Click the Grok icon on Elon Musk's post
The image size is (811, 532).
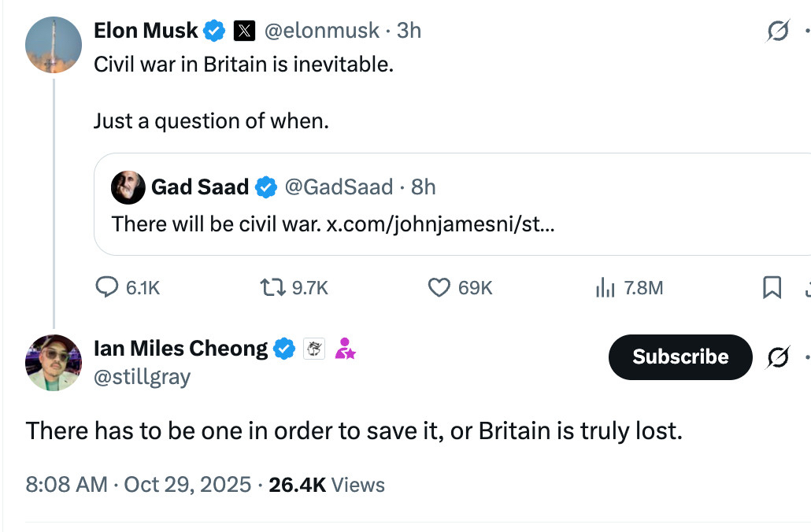click(x=778, y=31)
